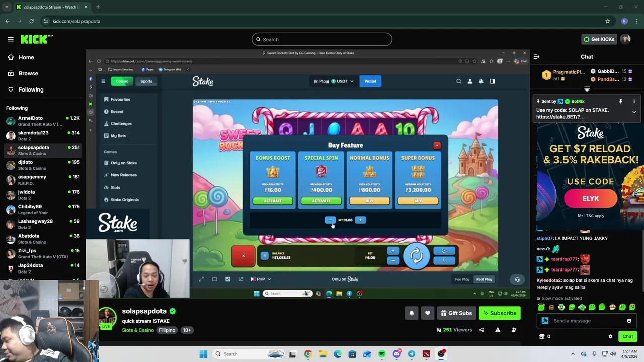Activate the Special Spin feature
The image size is (644, 362).
tap(321, 201)
